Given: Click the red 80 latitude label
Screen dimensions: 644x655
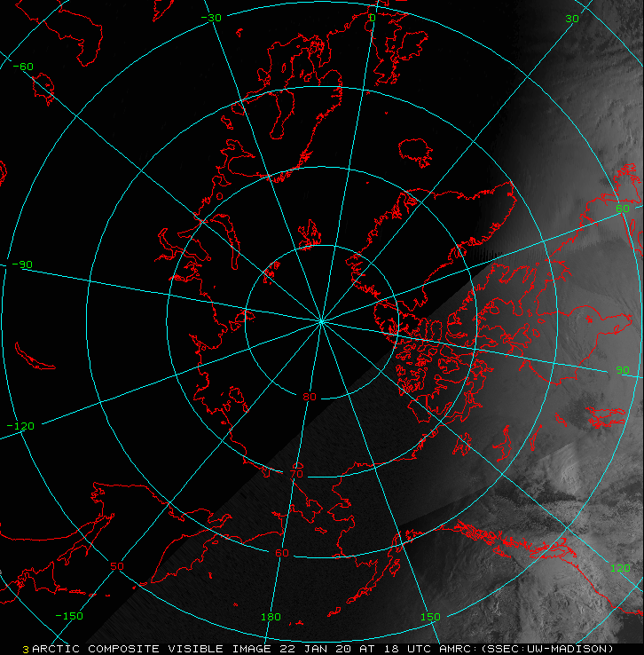Looking at the screenshot, I should (310, 397).
